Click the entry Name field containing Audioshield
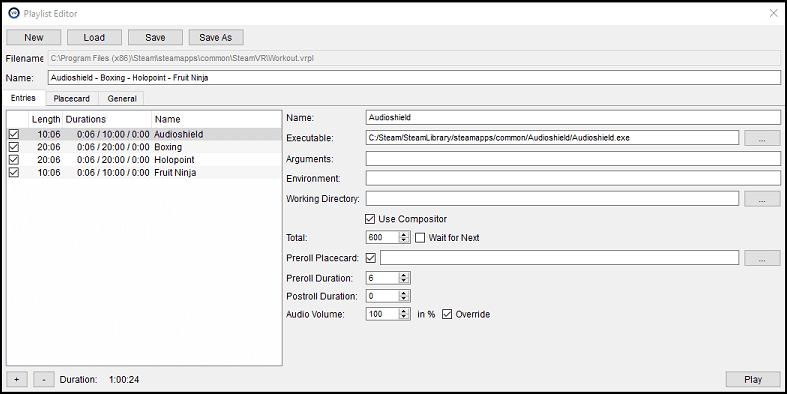The image size is (787, 394). (x=573, y=117)
